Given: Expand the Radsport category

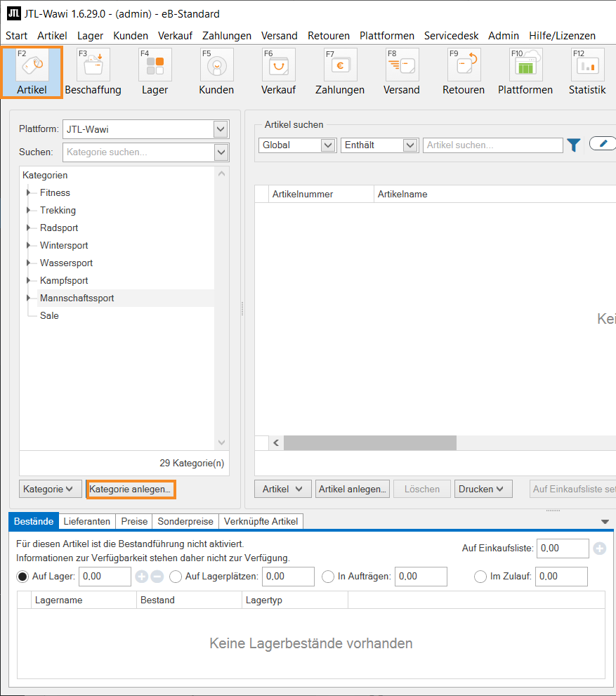Looking at the screenshot, I should (x=28, y=228).
